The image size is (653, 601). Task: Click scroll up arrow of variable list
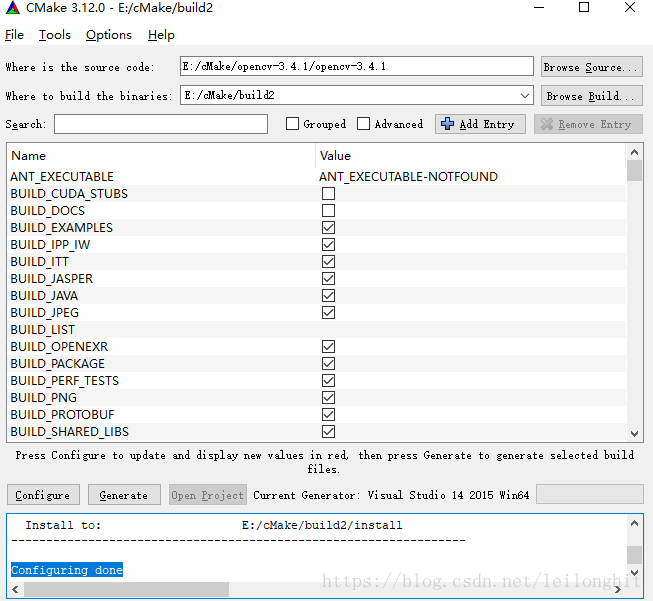(634, 152)
